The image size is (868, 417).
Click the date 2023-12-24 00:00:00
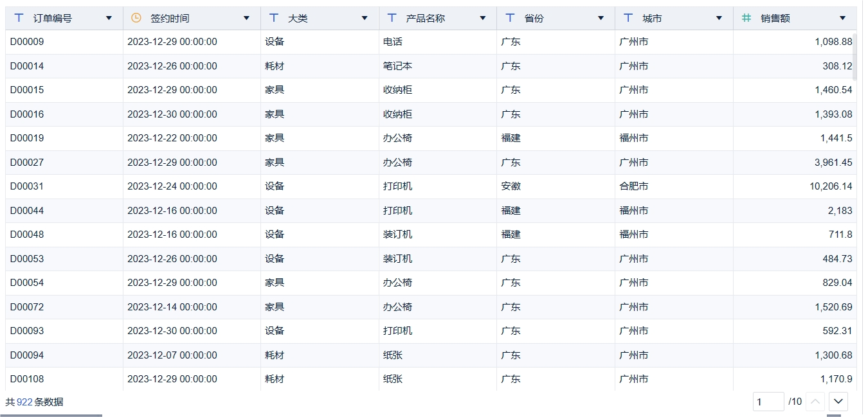(172, 186)
